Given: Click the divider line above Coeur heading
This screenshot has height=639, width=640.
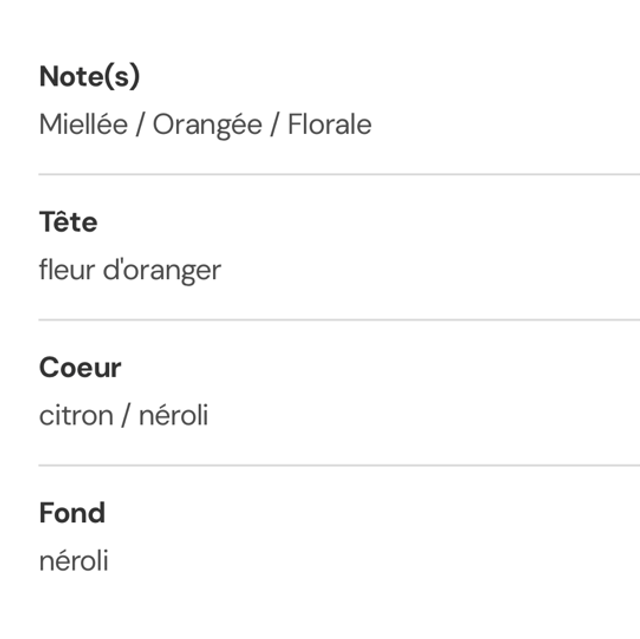Looking at the screenshot, I should pyautogui.click(x=339, y=320).
